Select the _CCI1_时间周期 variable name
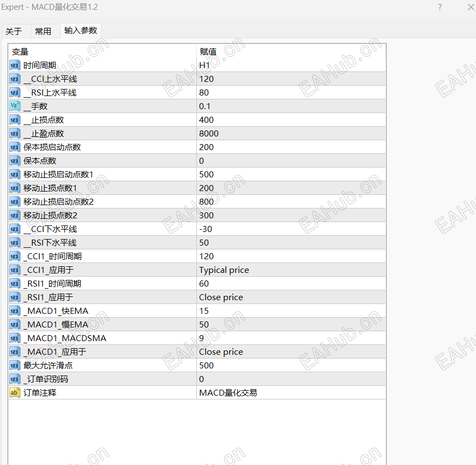Viewport: 476px width, 465px height. (x=52, y=256)
